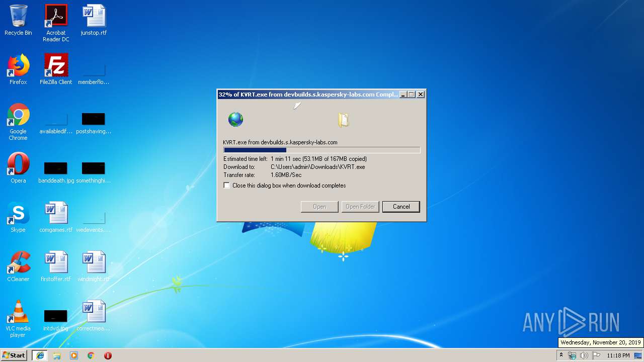The image size is (644, 362).
Task: Launch VLC media player shortcut
Action: [18, 319]
